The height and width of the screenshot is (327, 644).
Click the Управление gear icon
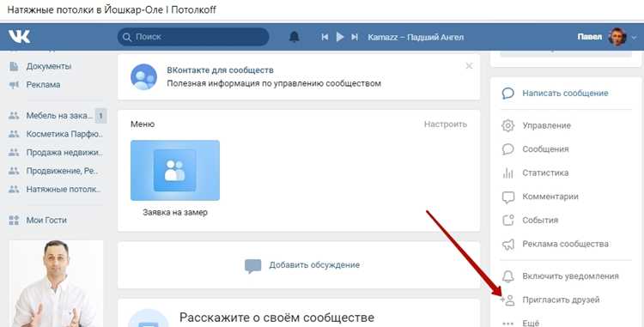(x=508, y=125)
